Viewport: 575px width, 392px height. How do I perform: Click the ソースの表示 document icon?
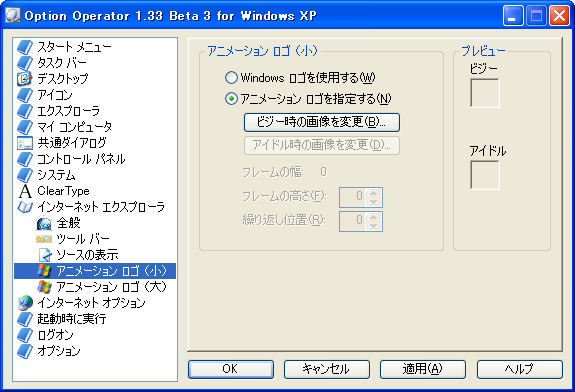click(45, 255)
